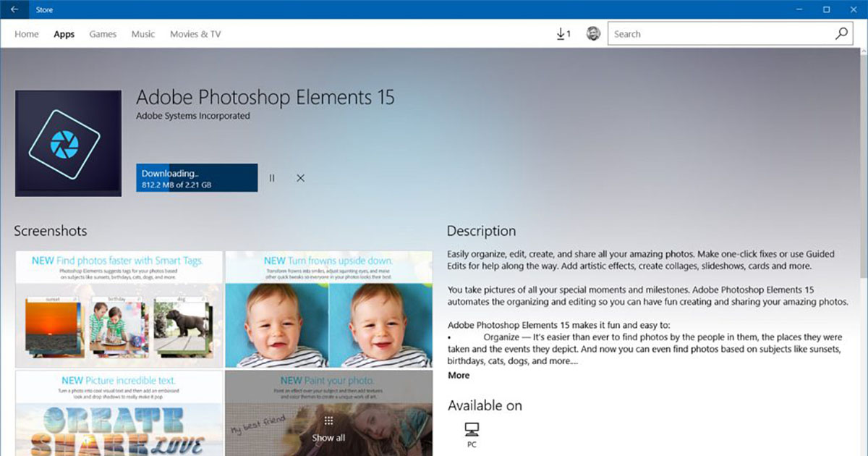Click the Available on heading
The width and height of the screenshot is (868, 456).
point(485,405)
